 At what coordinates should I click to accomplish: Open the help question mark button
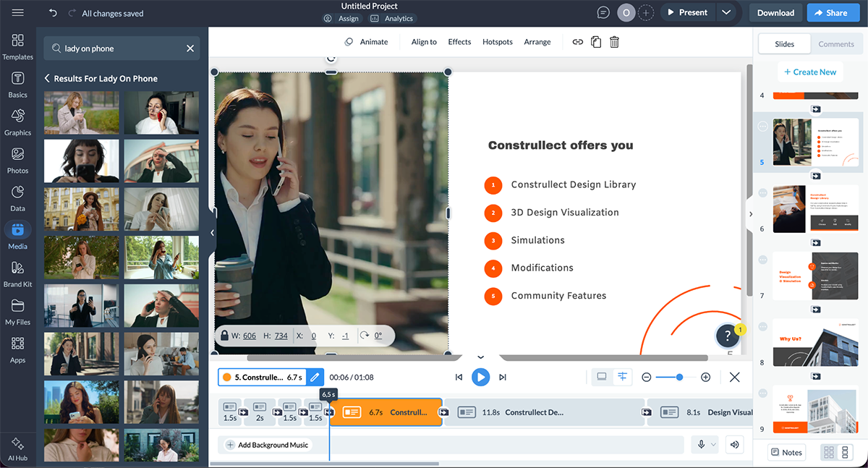[x=727, y=336]
